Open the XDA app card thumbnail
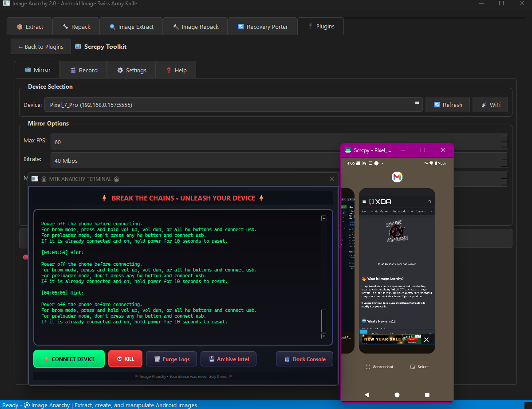This screenshot has width=532, height=409. [x=397, y=271]
